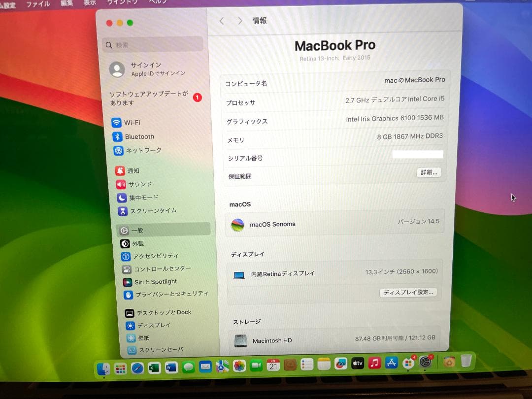Open the ファイル menu
The height and width of the screenshot is (399, 532).
point(38,3)
